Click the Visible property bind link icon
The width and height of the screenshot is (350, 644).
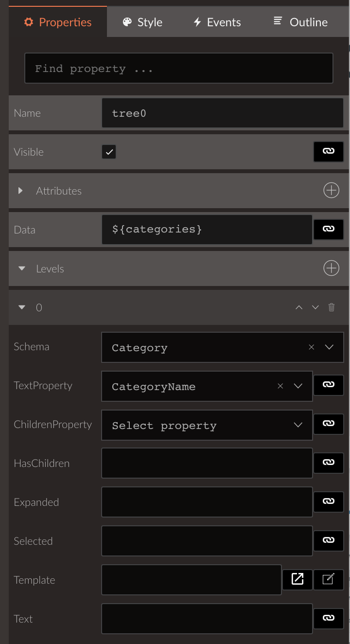pyautogui.click(x=329, y=152)
